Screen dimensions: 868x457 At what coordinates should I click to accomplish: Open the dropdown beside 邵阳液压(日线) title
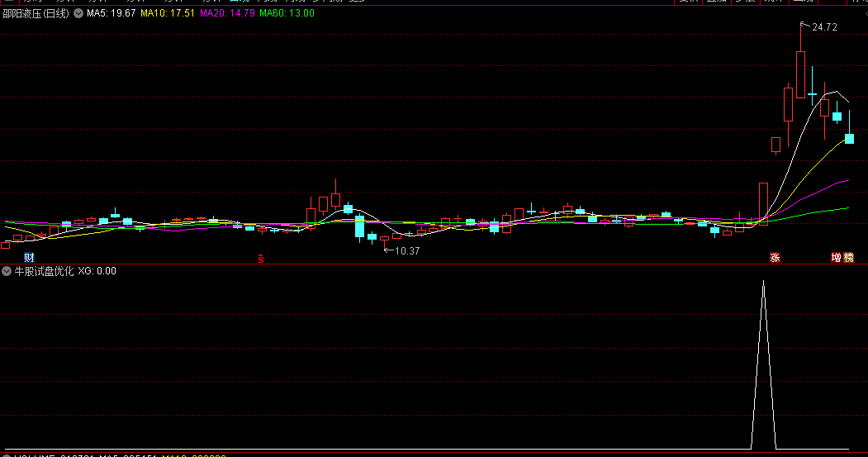click(78, 13)
